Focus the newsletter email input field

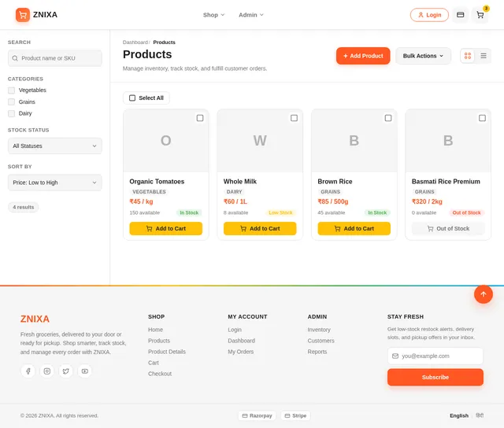435,356
